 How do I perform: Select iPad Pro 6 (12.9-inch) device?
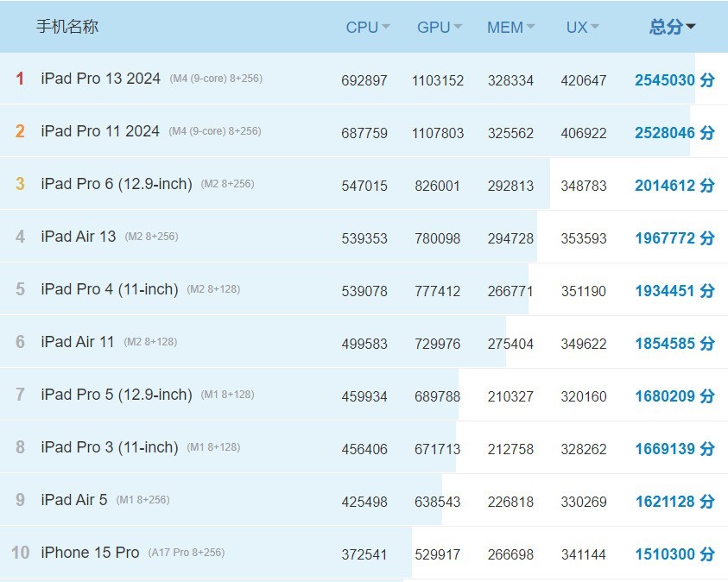click(117, 184)
